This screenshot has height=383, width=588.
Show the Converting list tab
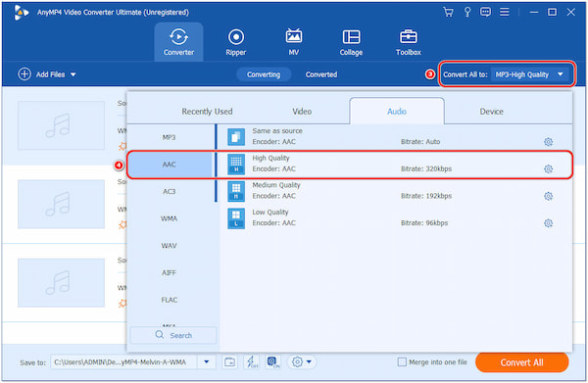(264, 74)
